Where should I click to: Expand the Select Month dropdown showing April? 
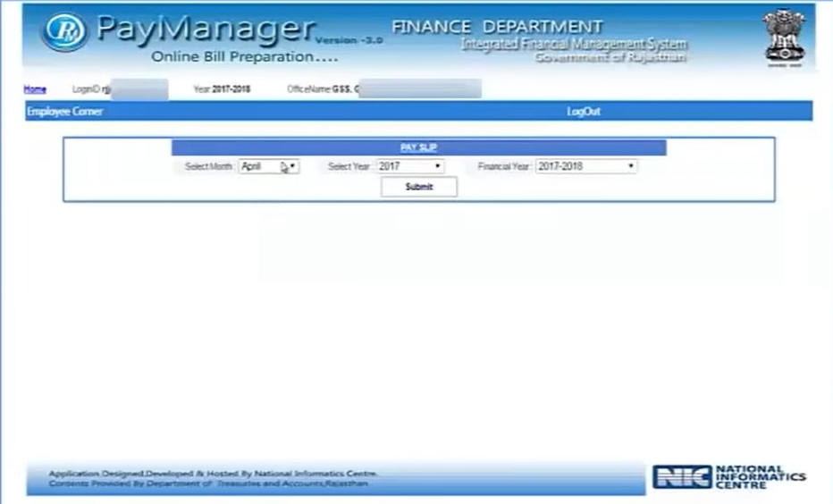coord(269,166)
